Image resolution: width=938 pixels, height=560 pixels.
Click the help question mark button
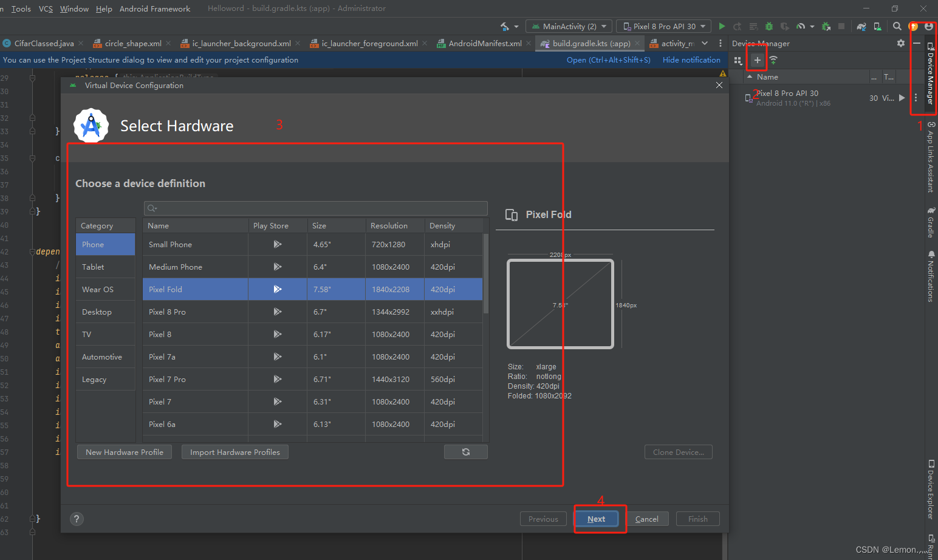[x=76, y=519]
